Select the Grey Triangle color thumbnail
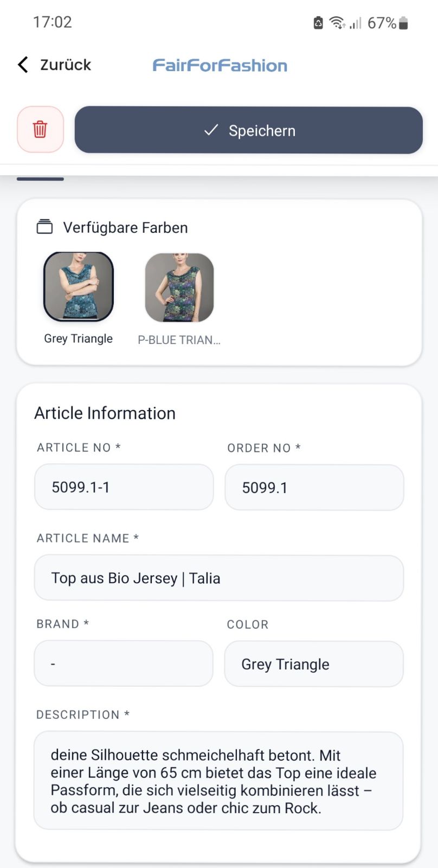Screen dimensions: 438x868 click(79, 287)
